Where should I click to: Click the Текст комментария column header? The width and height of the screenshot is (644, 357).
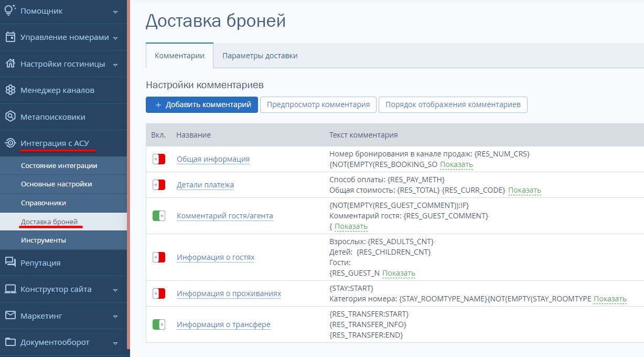[x=363, y=135]
